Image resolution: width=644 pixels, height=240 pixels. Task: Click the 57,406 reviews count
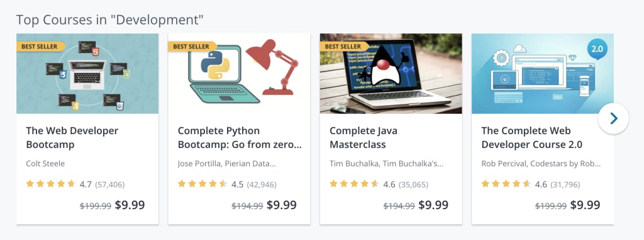pos(109,185)
